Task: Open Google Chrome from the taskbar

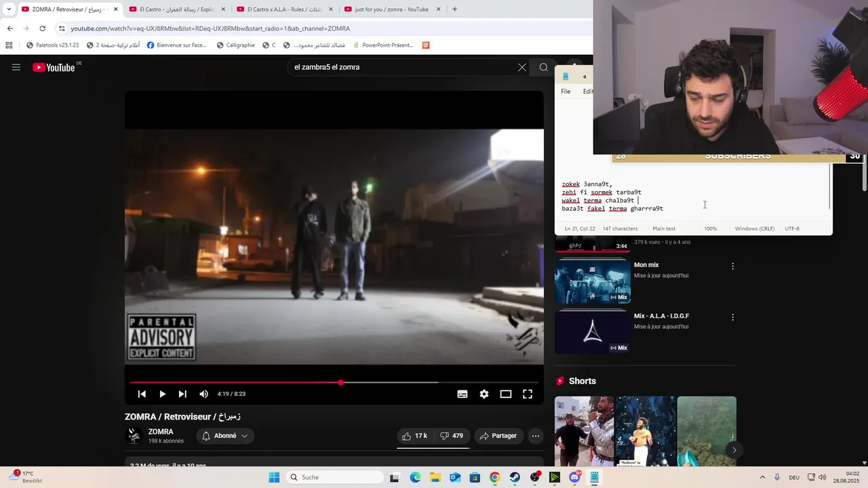Action: tap(494, 477)
